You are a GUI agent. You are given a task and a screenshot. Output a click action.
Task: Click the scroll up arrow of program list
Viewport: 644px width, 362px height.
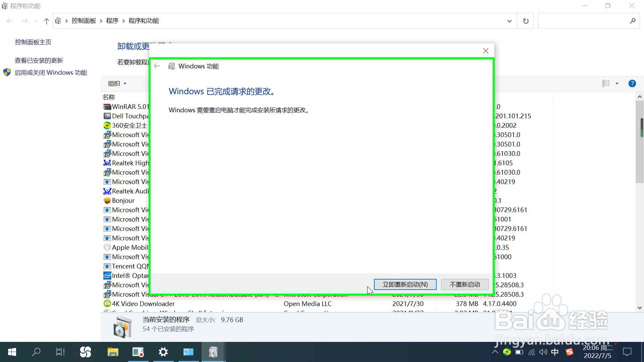point(640,97)
